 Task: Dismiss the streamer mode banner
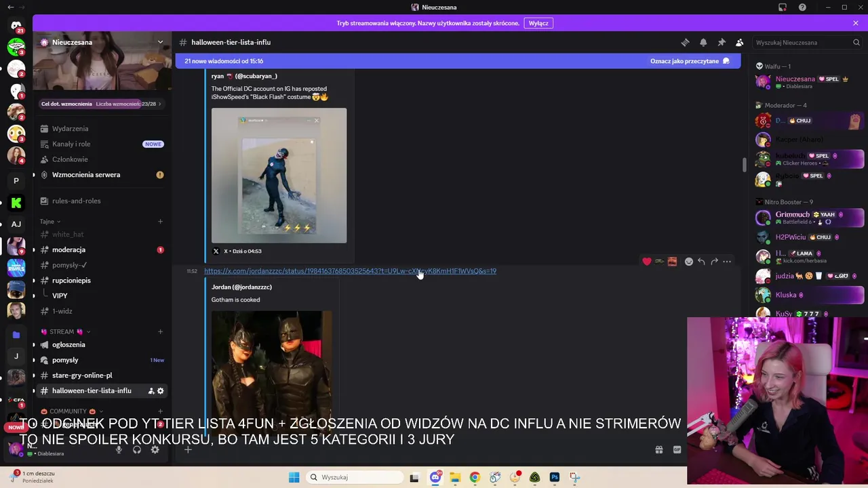coord(856,23)
